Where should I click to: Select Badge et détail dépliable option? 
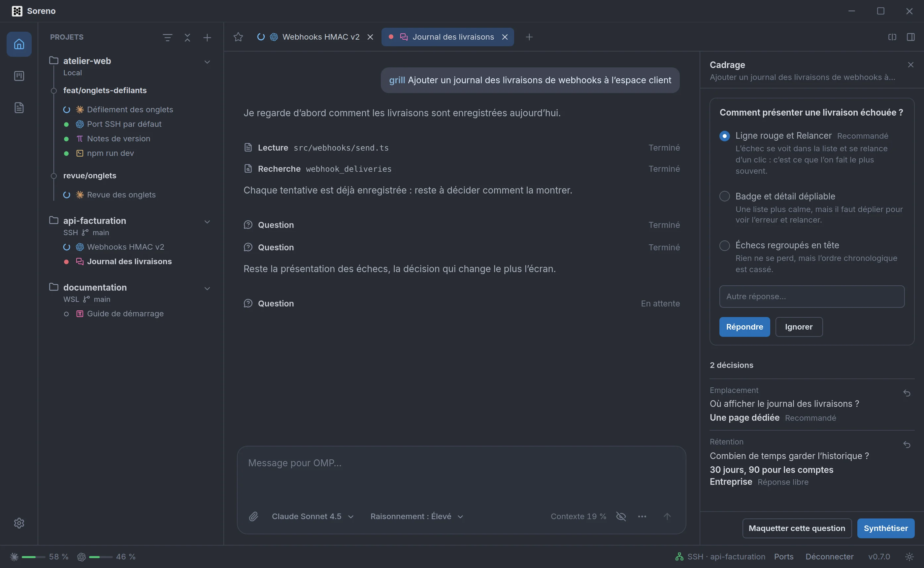pyautogui.click(x=725, y=196)
